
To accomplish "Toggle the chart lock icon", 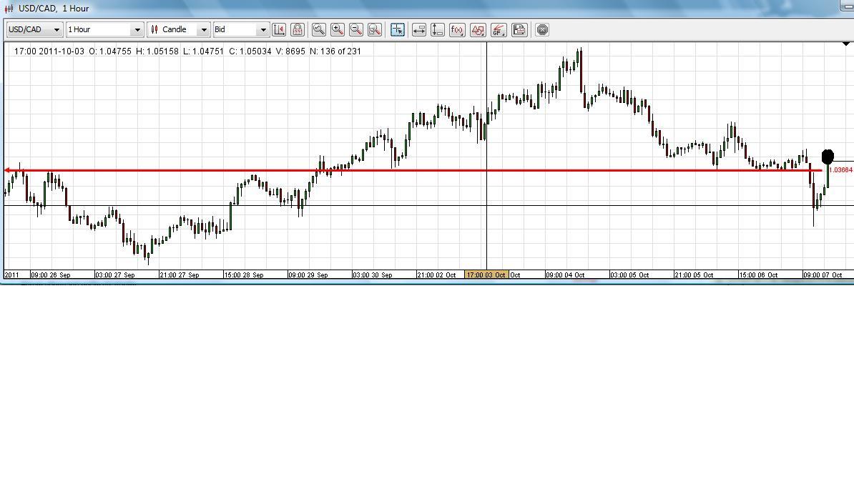I will coord(298,30).
